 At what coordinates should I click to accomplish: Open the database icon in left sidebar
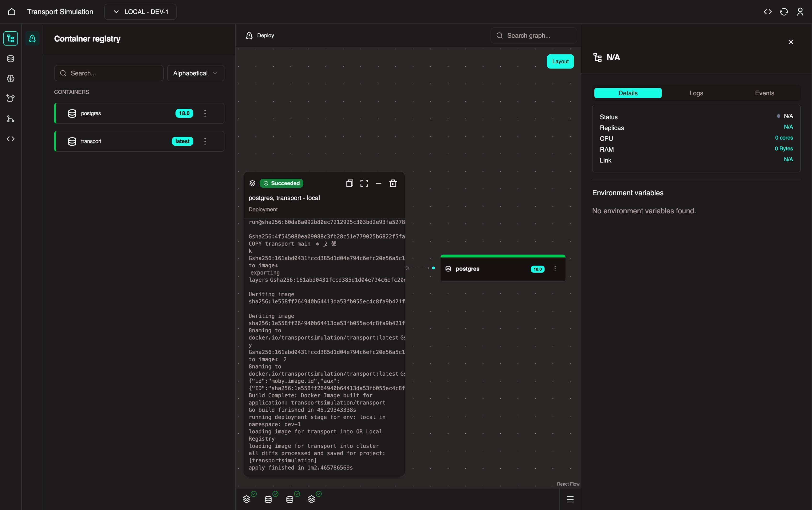(x=11, y=59)
